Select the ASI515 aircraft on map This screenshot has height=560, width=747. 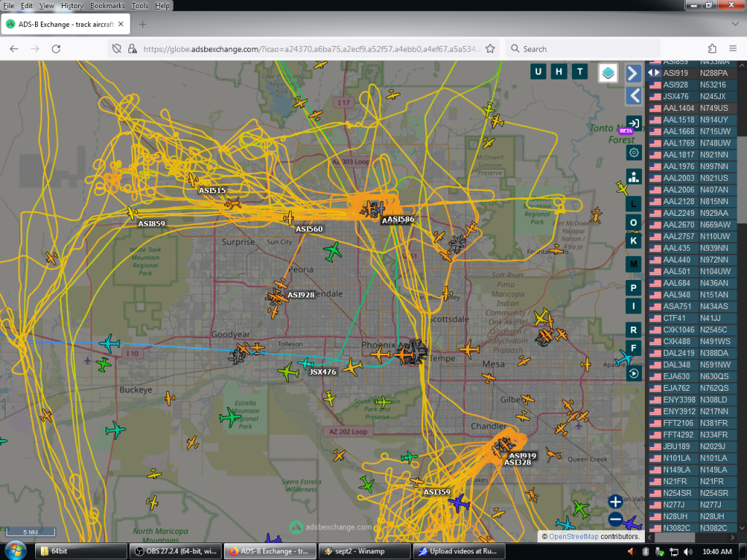pos(193,180)
